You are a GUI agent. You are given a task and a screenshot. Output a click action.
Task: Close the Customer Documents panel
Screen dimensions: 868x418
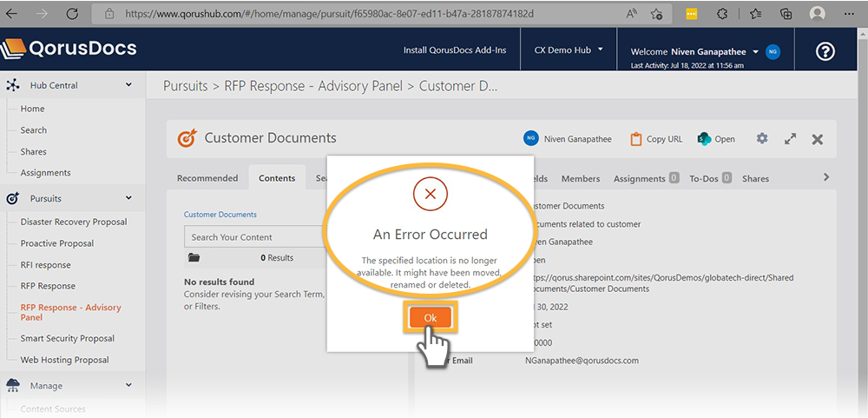click(x=817, y=139)
